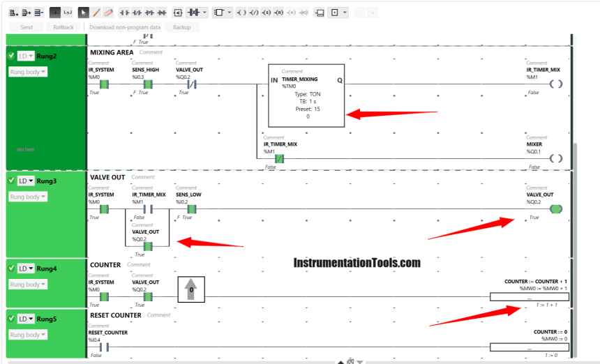The height and width of the screenshot is (364, 600).
Task: Toggle the dark symbol/address display mode icon
Action: click(55, 13)
